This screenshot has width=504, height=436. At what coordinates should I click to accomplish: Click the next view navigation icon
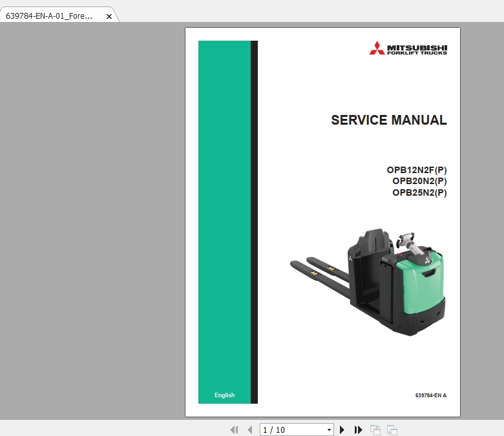[x=392, y=430]
